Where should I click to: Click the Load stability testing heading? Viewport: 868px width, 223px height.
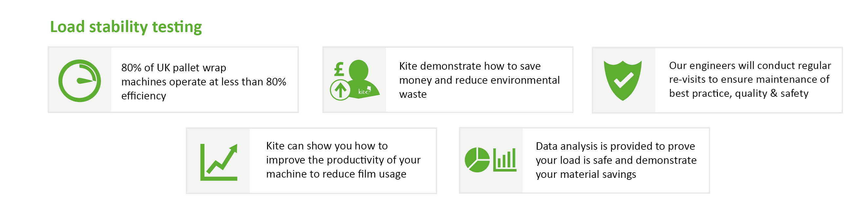[126, 27]
